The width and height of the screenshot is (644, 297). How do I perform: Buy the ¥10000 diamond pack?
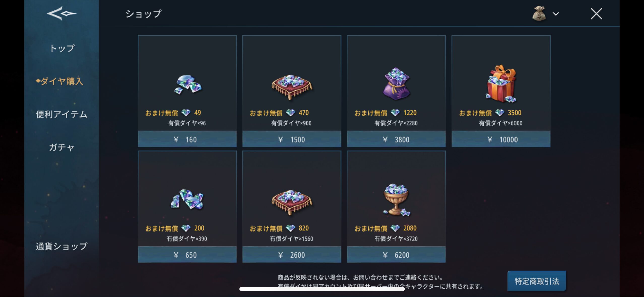point(501,139)
